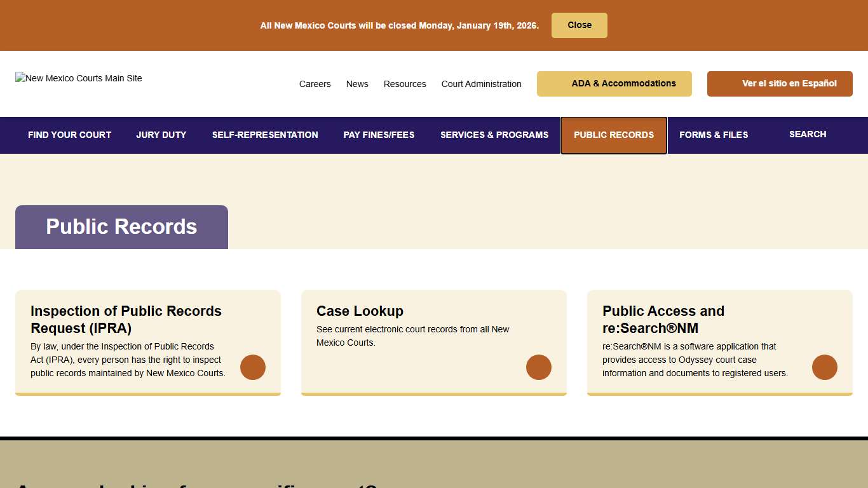Visit the News section
The image size is (868, 488).
(x=357, y=83)
